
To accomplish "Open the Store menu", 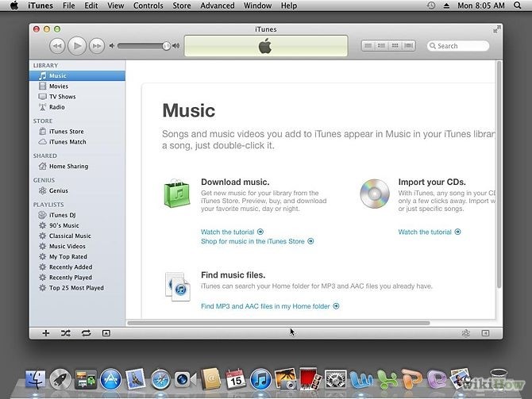I will 182,6.
